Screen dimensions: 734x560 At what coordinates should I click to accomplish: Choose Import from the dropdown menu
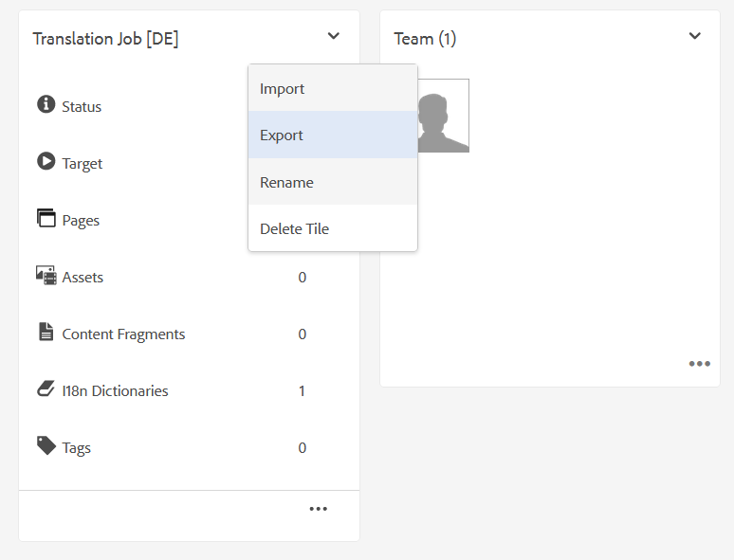283,89
